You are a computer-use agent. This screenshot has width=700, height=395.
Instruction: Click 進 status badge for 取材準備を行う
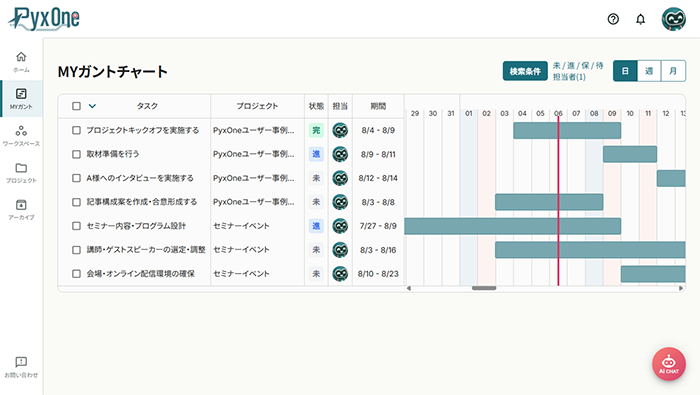click(316, 154)
